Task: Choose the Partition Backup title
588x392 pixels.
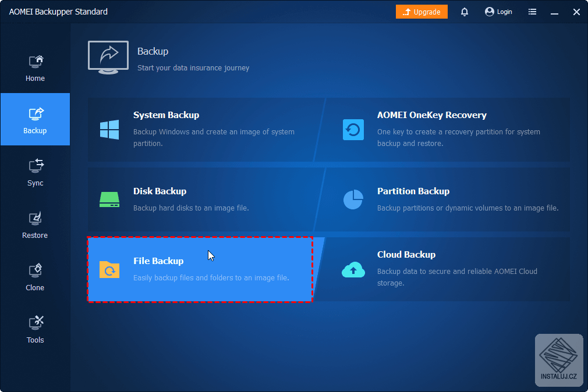Action: (413, 191)
